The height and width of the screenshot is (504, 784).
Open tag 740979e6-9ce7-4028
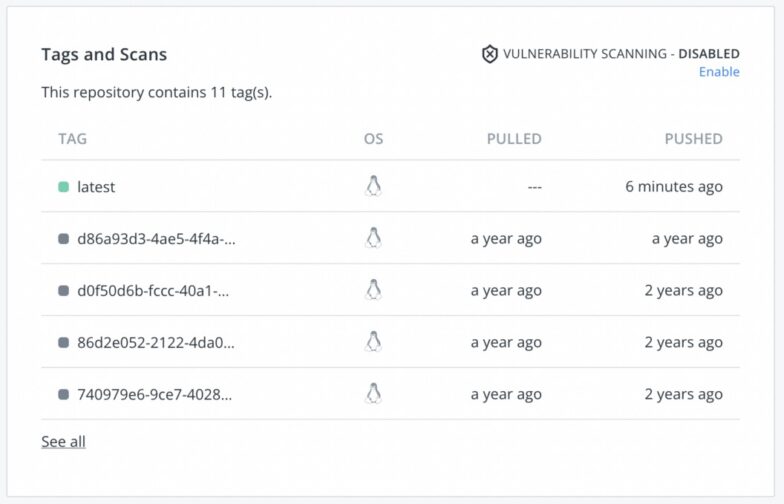click(154, 395)
